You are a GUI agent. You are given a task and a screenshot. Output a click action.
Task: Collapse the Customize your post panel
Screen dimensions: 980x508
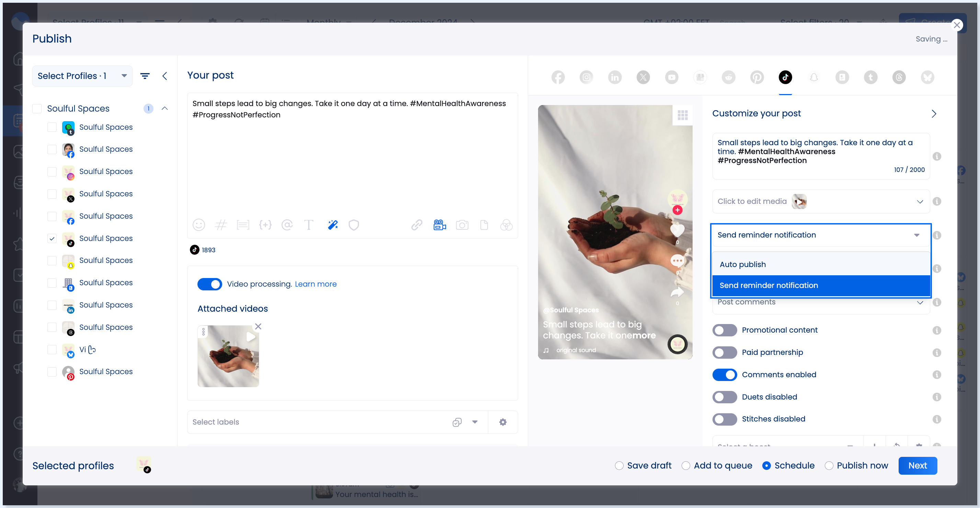934,114
